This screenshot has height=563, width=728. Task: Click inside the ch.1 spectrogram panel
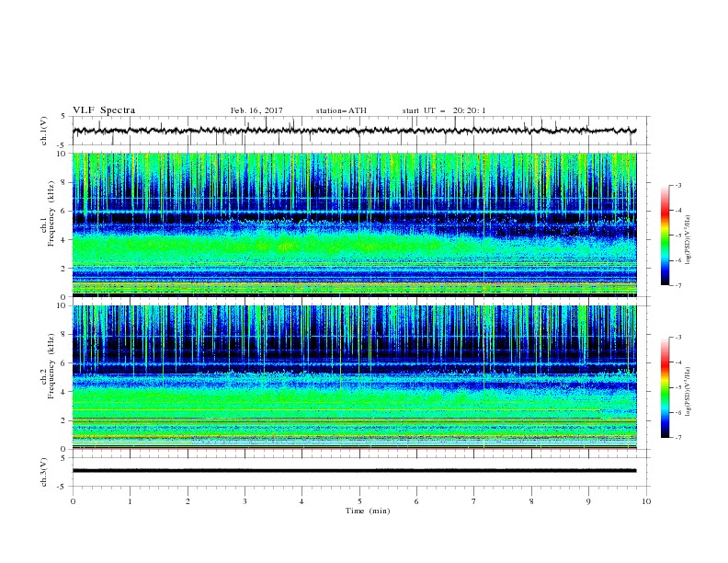click(x=354, y=224)
